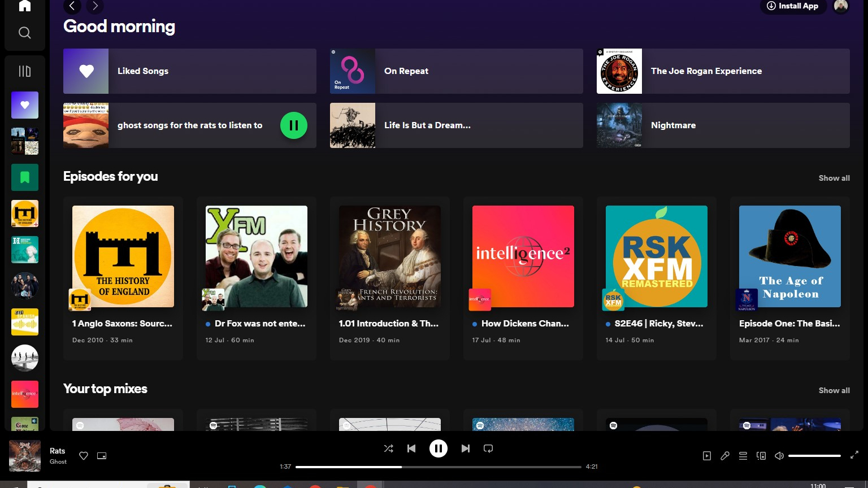Viewport: 868px width, 488px height.
Task: Open picture-in-picture mini player
Action: [x=102, y=456]
